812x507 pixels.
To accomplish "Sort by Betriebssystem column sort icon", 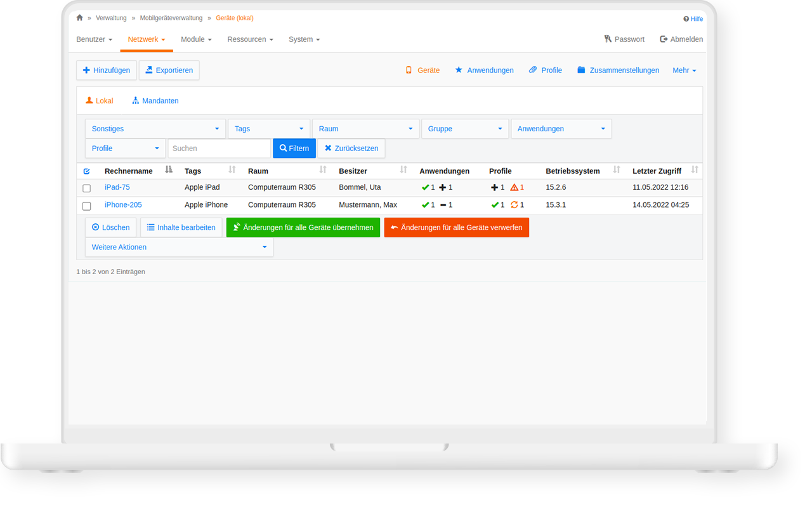I will coord(617,169).
